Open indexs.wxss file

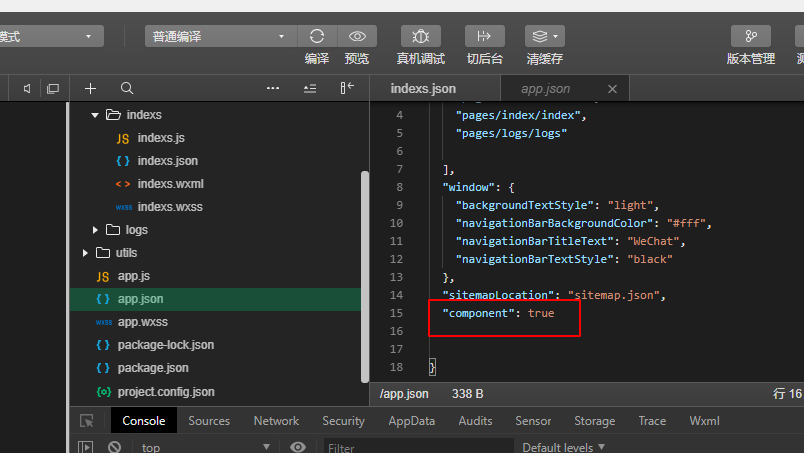point(170,207)
